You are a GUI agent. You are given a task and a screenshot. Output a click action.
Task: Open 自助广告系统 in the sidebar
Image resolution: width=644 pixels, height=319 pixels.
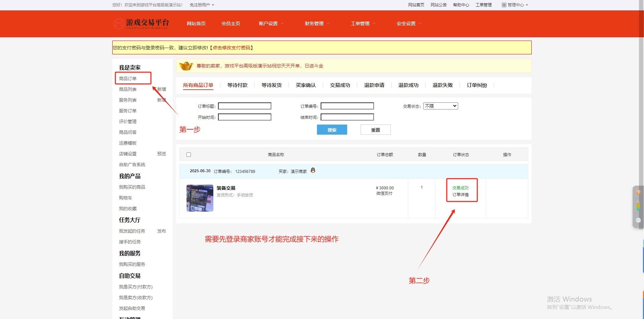(132, 165)
